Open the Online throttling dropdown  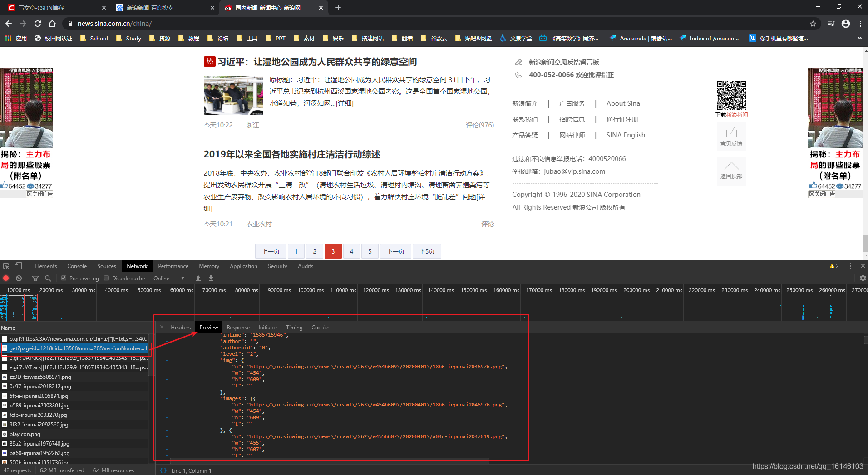[x=169, y=279]
